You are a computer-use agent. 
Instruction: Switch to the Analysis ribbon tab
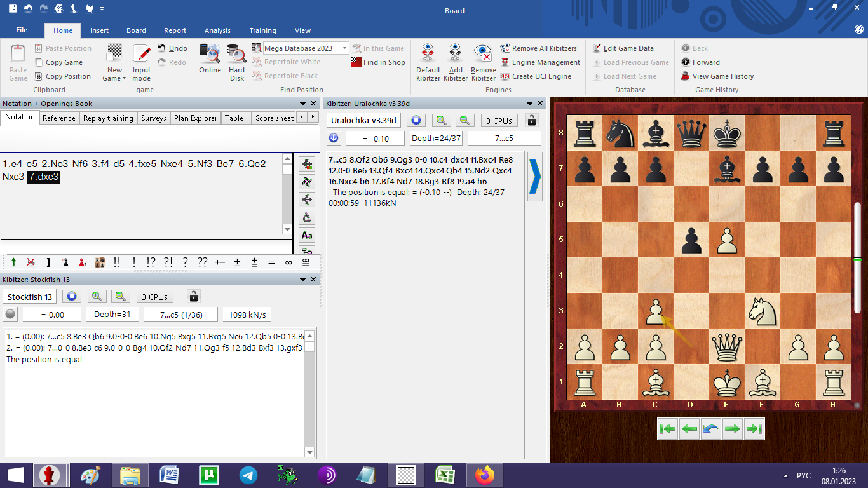(217, 30)
